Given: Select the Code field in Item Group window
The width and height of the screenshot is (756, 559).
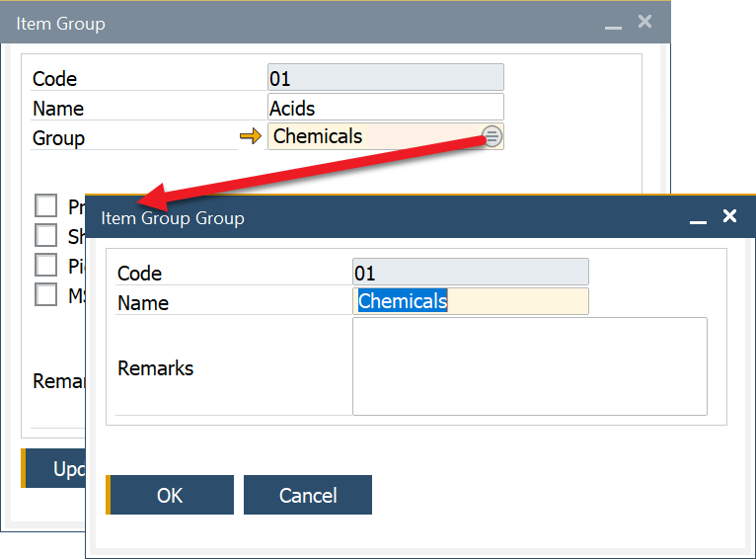Looking at the screenshot, I should [x=385, y=78].
